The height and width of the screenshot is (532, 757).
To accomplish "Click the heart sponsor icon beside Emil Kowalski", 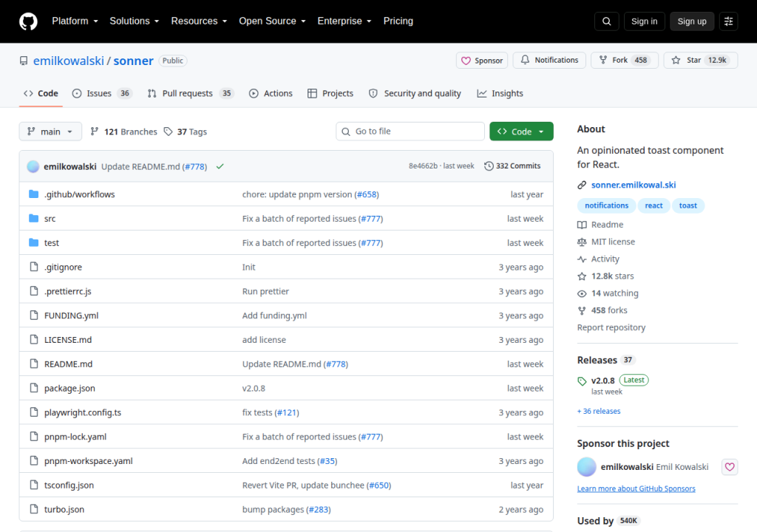I will click(x=730, y=467).
